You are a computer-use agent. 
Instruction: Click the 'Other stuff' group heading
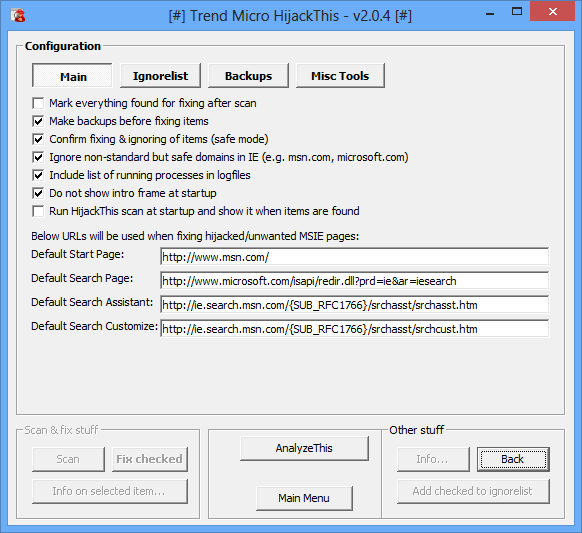point(416,430)
